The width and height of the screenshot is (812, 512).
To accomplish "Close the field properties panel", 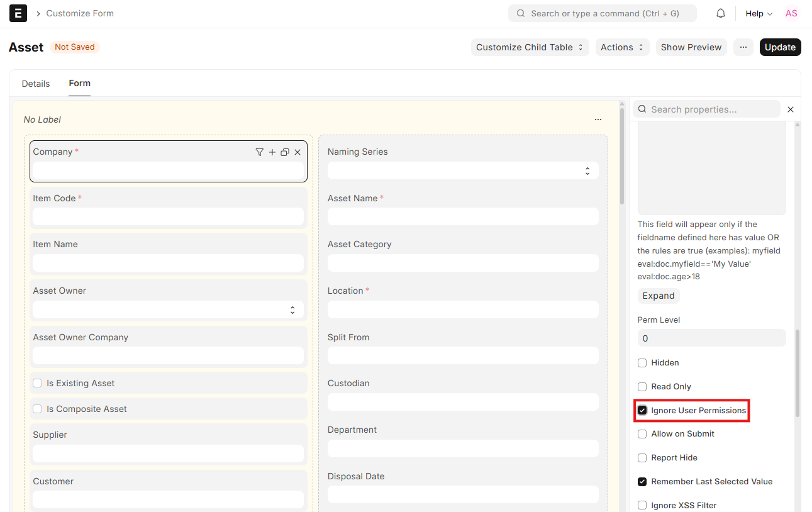I will 791,109.
